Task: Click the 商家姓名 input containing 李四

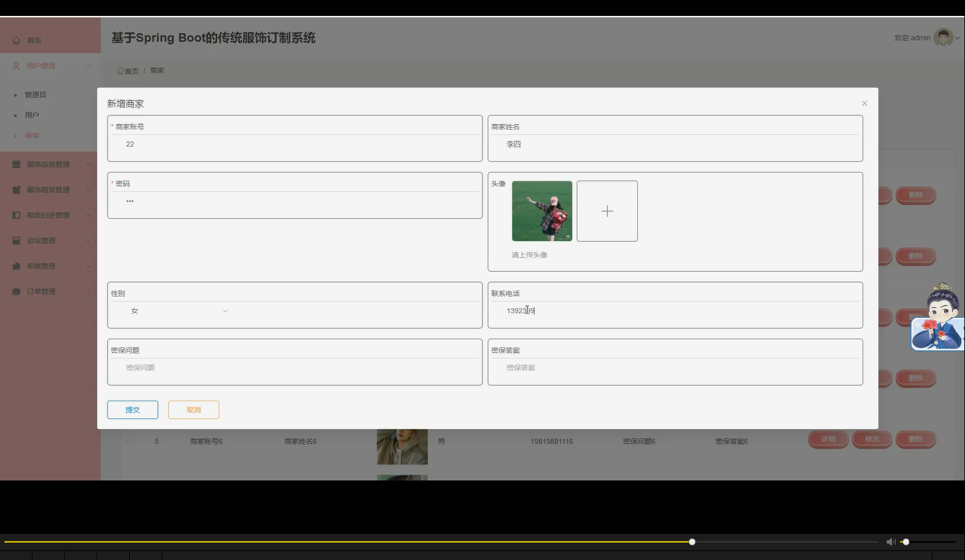Action: [x=675, y=144]
